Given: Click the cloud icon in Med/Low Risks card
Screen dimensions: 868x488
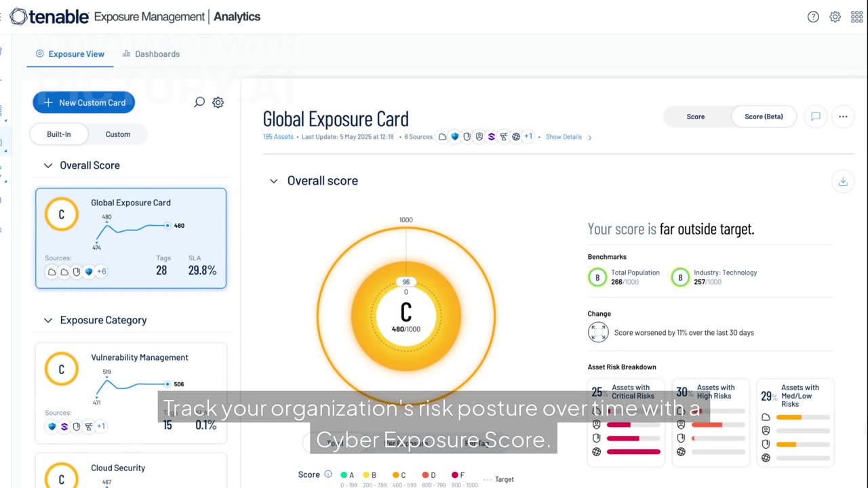Looking at the screenshot, I should click(766, 418).
